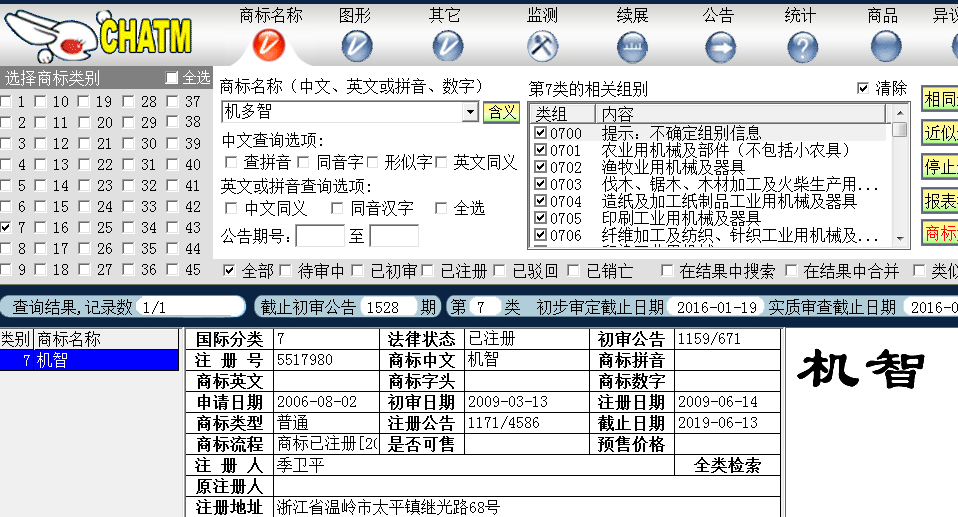Image resolution: width=958 pixels, height=517 pixels.
Task: Check the 已销亡 status filter
Action: click(x=573, y=271)
